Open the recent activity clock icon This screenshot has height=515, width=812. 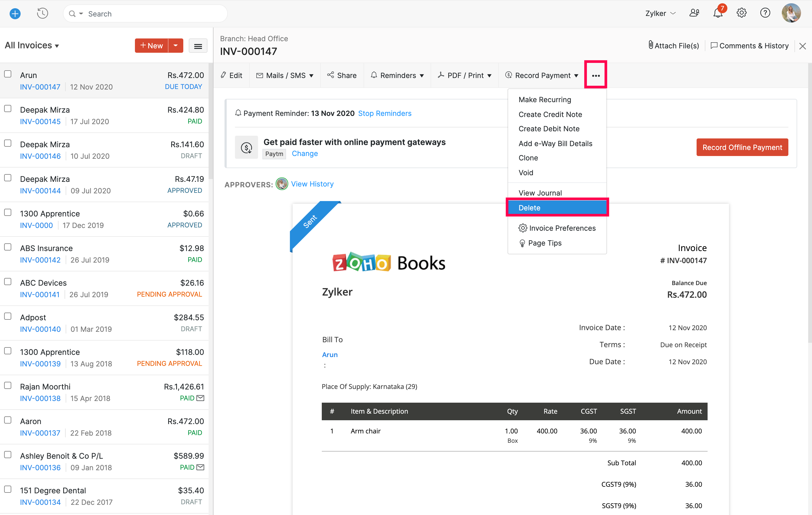pyautogui.click(x=42, y=13)
